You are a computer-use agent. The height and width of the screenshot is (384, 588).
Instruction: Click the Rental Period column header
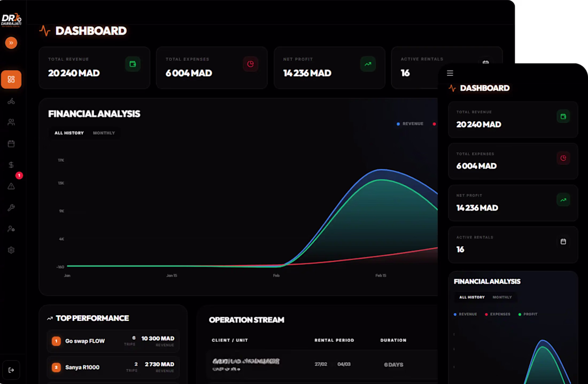coord(334,340)
